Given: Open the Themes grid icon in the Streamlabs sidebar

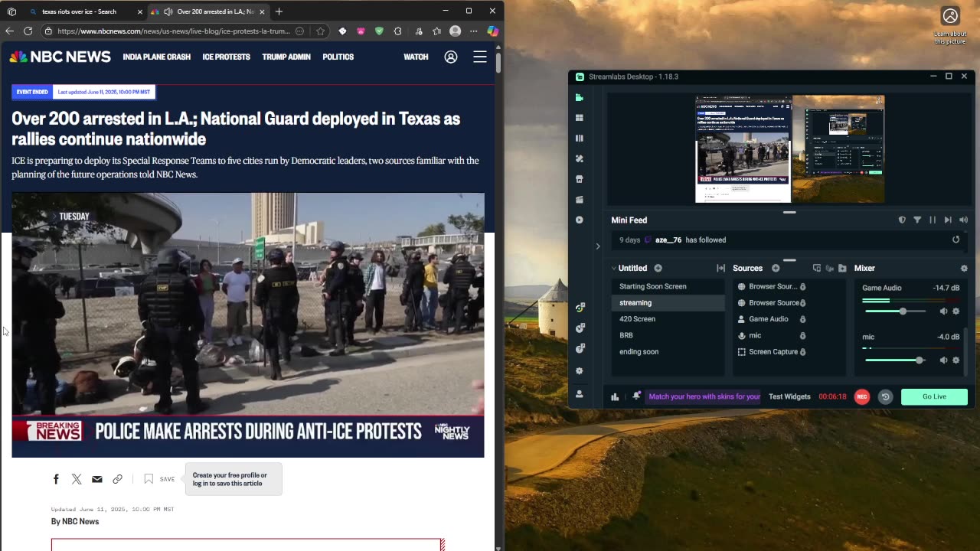Looking at the screenshot, I should 580,118.
